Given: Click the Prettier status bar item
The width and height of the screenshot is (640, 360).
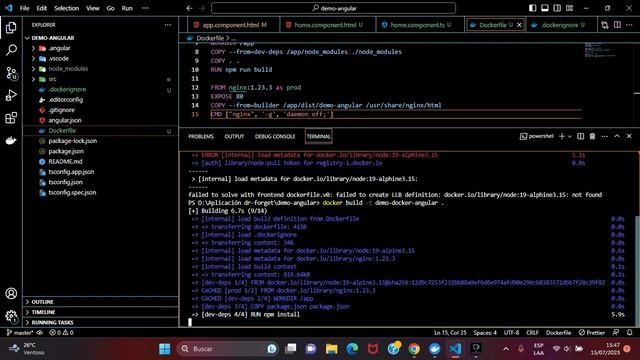Looking at the screenshot, I should point(592,333).
